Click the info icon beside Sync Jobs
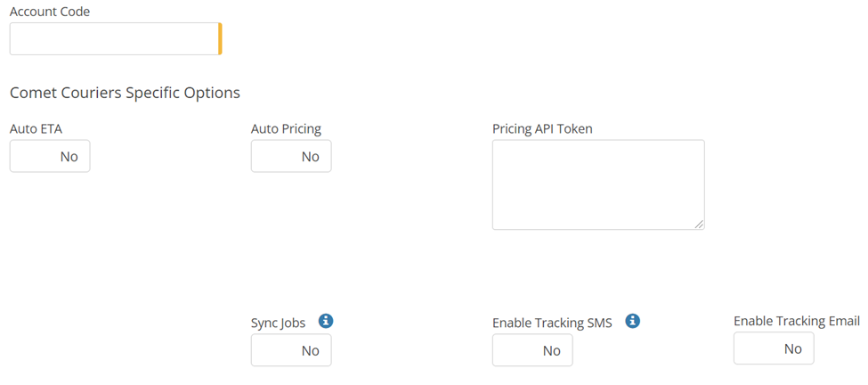Screen dimensions: 868x385 (x=326, y=321)
